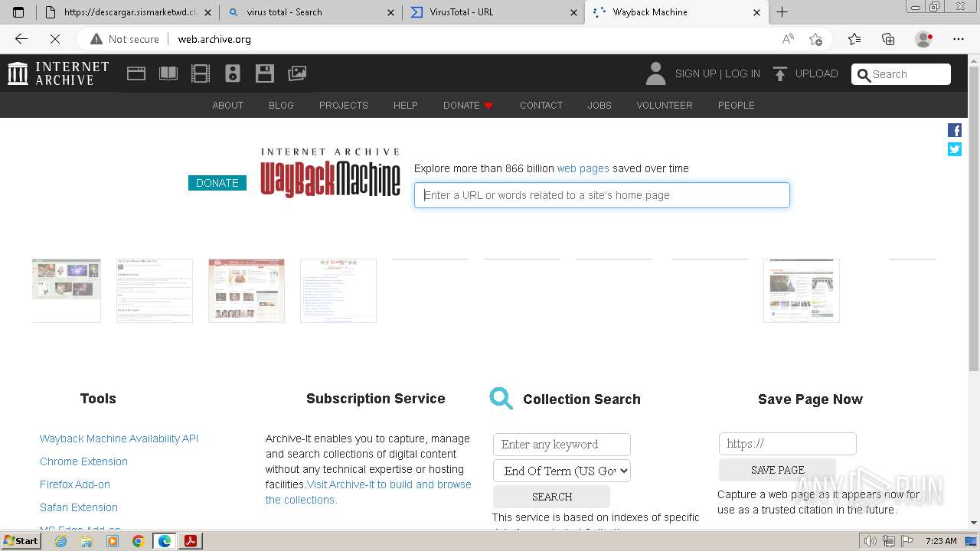The image size is (980, 551).
Task: Open the first archived page thumbnail
Action: point(67,291)
